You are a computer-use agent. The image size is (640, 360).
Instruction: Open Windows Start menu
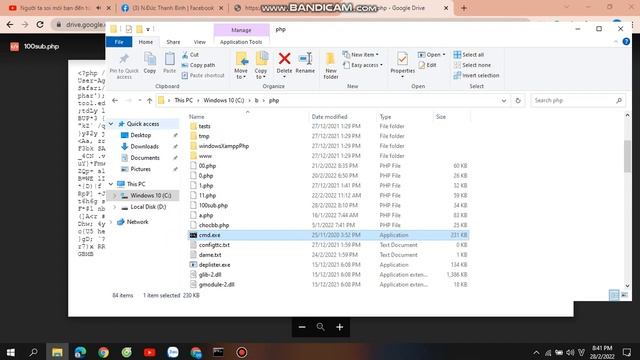[11, 352]
